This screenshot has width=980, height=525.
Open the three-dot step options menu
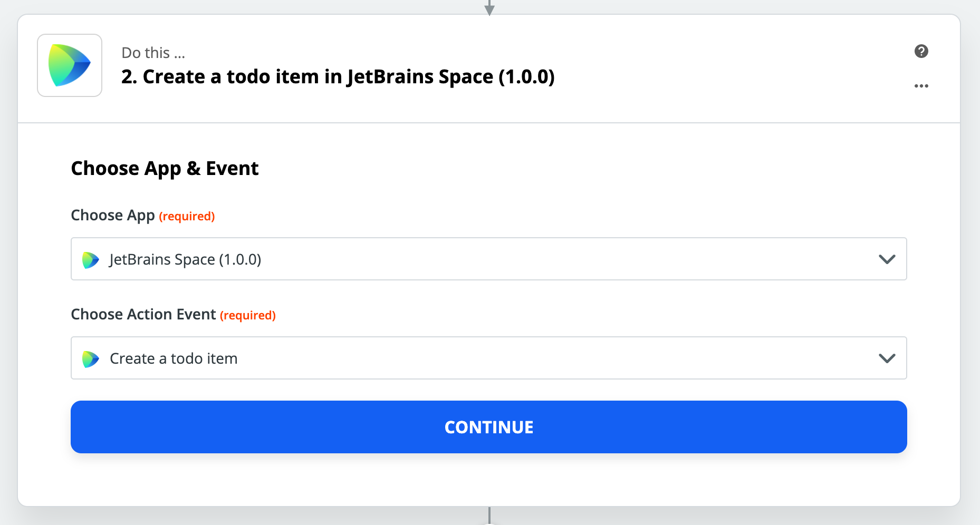(x=921, y=86)
